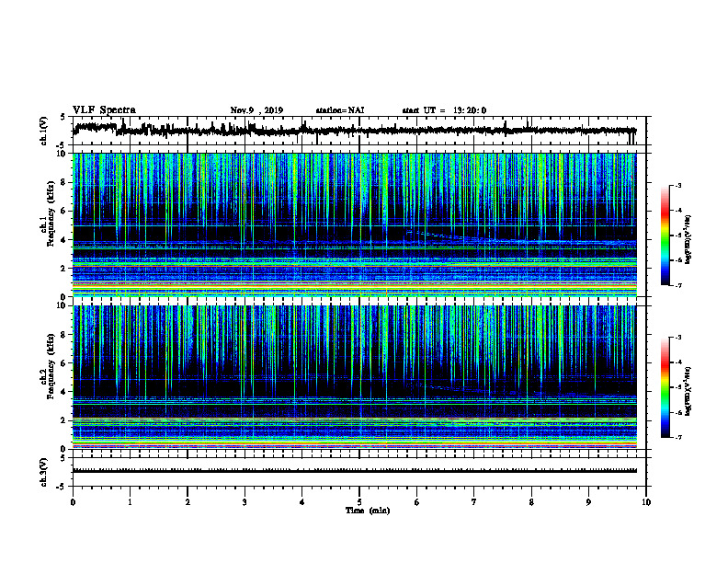Click inside the ch.1 spectrogram panel
Image resolution: width=728 pixels, height=563 pixels.
(355, 224)
